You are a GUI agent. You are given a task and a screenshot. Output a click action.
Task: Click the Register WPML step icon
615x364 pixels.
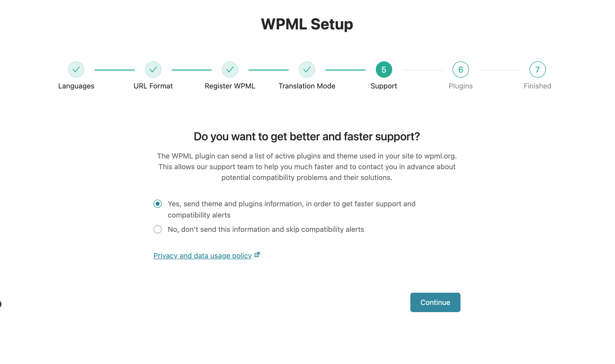[230, 69]
